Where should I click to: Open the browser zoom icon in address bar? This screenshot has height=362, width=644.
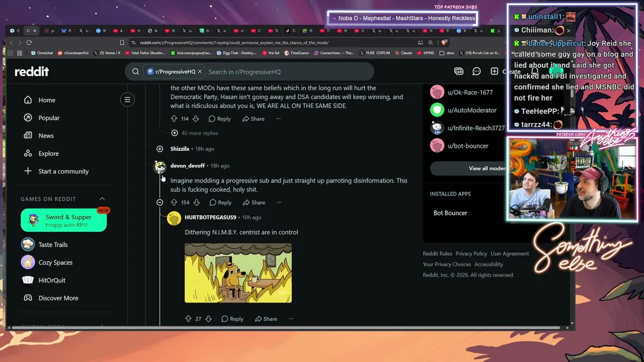(x=431, y=43)
